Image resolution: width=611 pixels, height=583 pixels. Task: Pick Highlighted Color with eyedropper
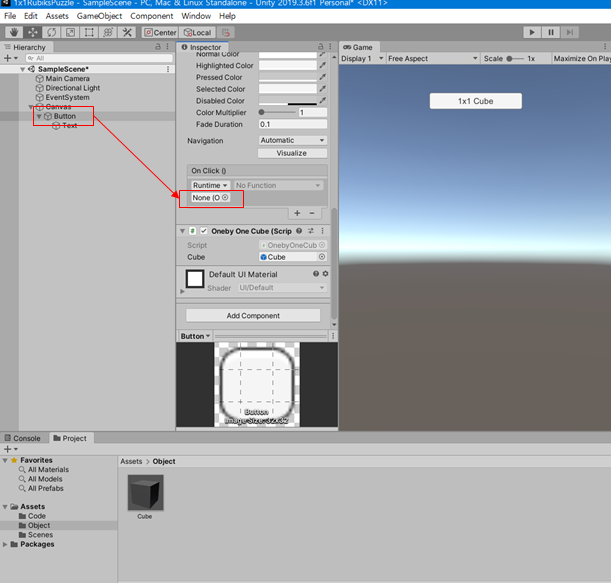(323, 65)
